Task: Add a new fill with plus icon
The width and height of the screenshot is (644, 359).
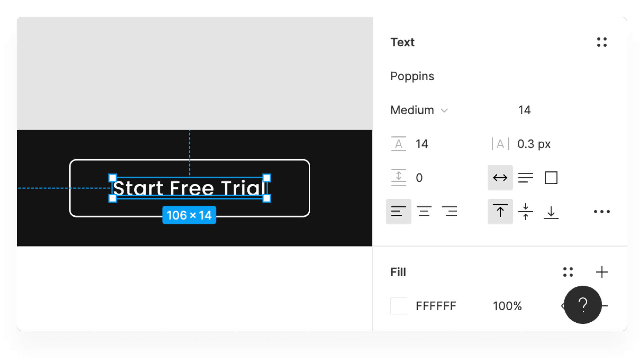Action: click(x=602, y=272)
